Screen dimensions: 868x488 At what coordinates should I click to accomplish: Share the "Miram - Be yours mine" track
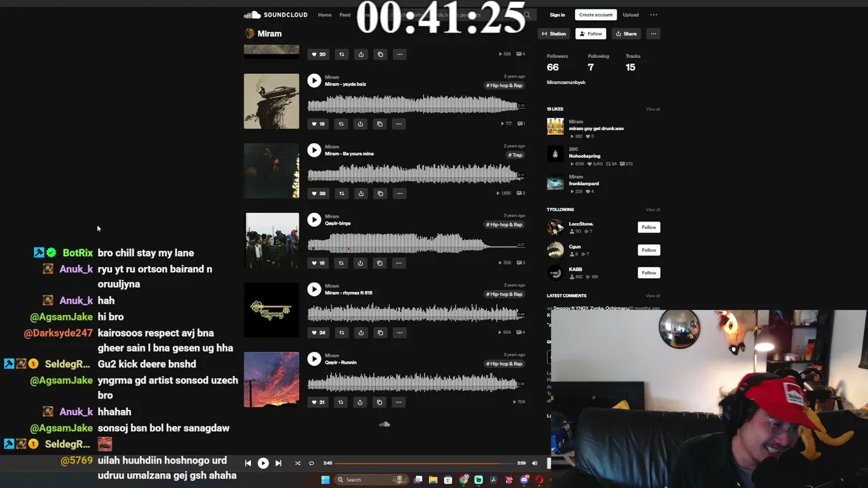pyautogui.click(x=360, y=193)
